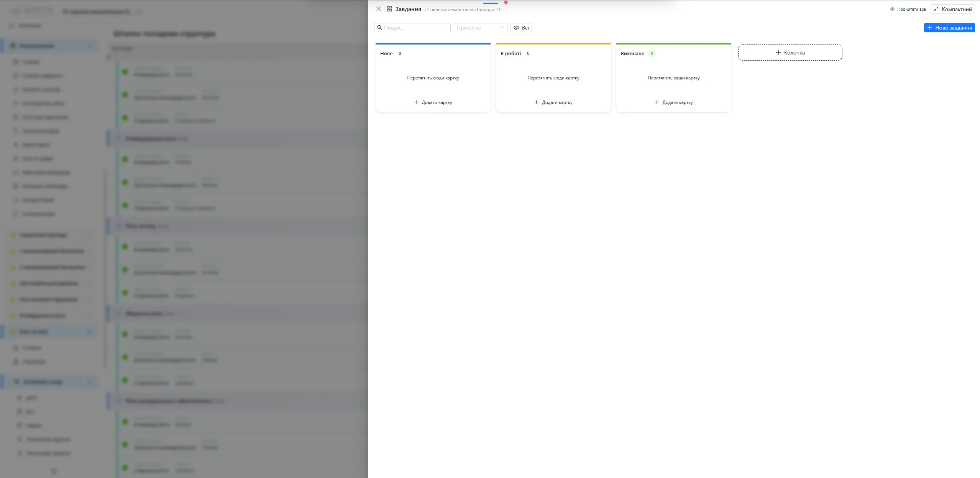
Task: Click Додати картку in the Нове column
Action: tap(433, 102)
